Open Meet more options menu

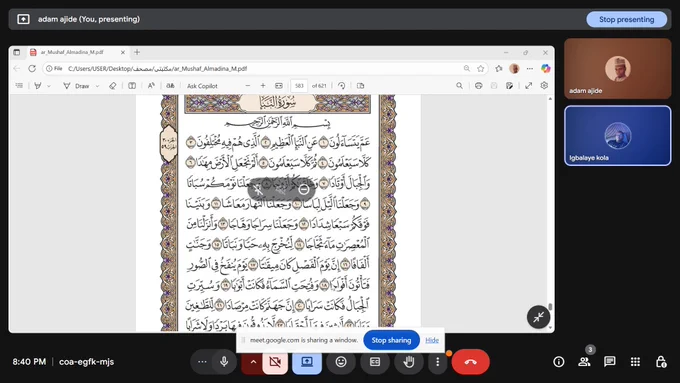tap(437, 361)
